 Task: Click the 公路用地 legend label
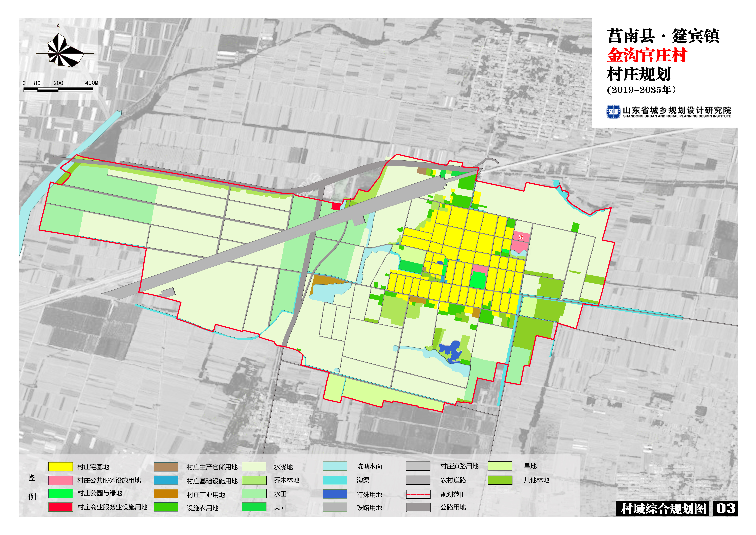coord(453,507)
